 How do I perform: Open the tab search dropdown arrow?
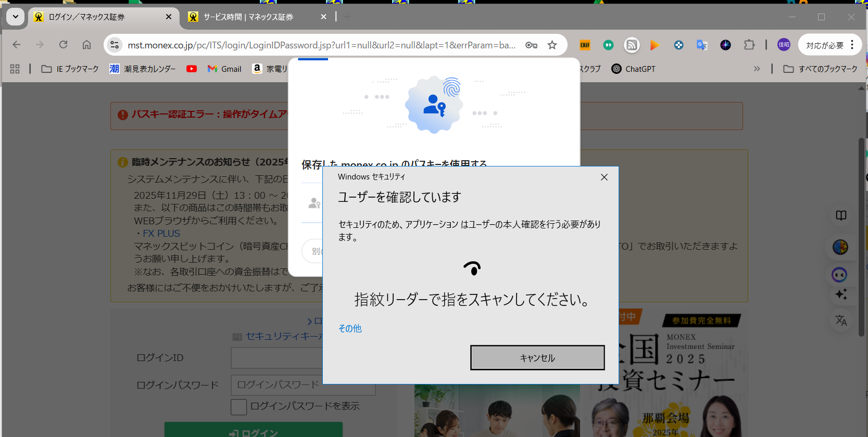[x=16, y=17]
